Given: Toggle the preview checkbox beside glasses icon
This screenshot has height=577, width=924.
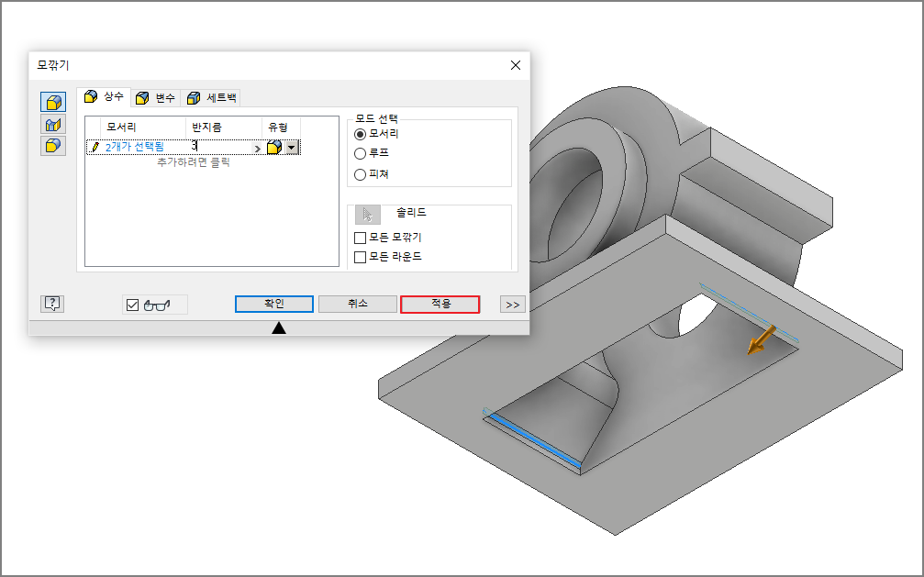Looking at the screenshot, I should (132, 305).
